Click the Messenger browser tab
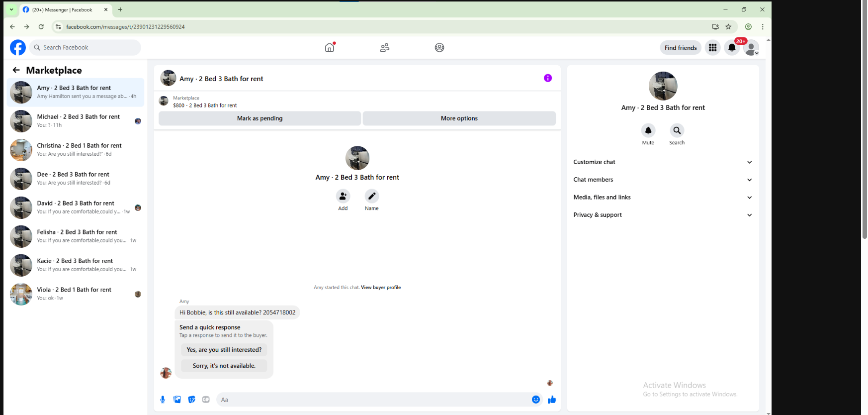 coord(66,9)
